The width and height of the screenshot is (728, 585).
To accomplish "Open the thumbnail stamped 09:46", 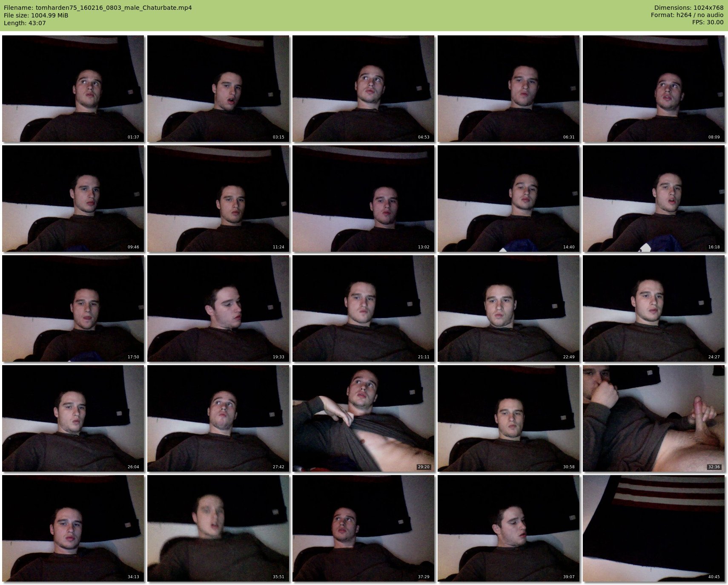I will tap(73, 199).
